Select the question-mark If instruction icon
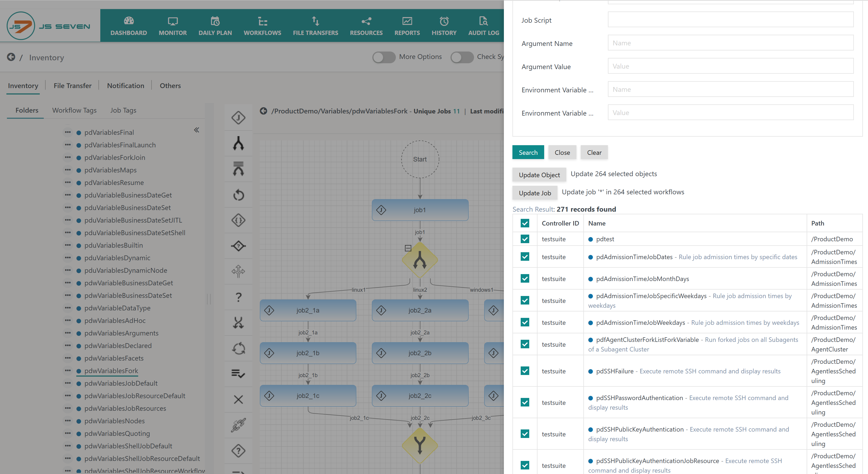Screen dimensions: 868x474 point(238,297)
